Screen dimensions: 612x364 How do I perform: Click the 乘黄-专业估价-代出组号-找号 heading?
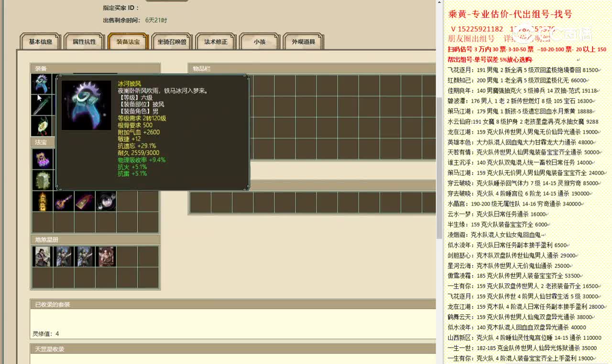[510, 14]
